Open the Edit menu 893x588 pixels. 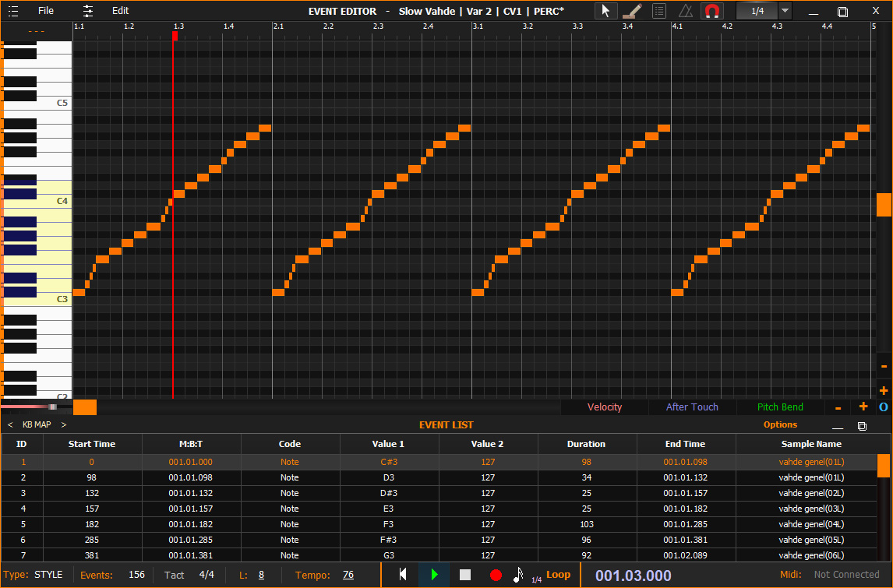point(119,10)
